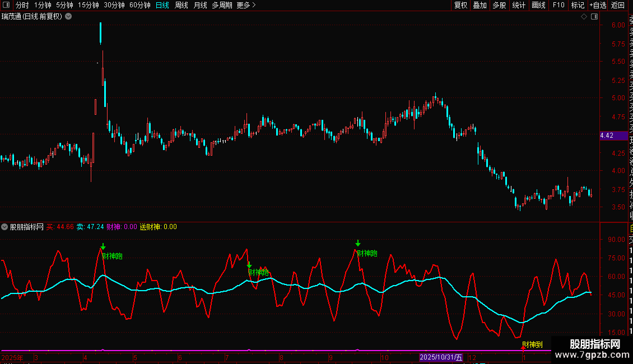The width and height of the screenshot is (633, 364).
Task: Click the 15.00 indicator axis label
Action: pos(616,333)
